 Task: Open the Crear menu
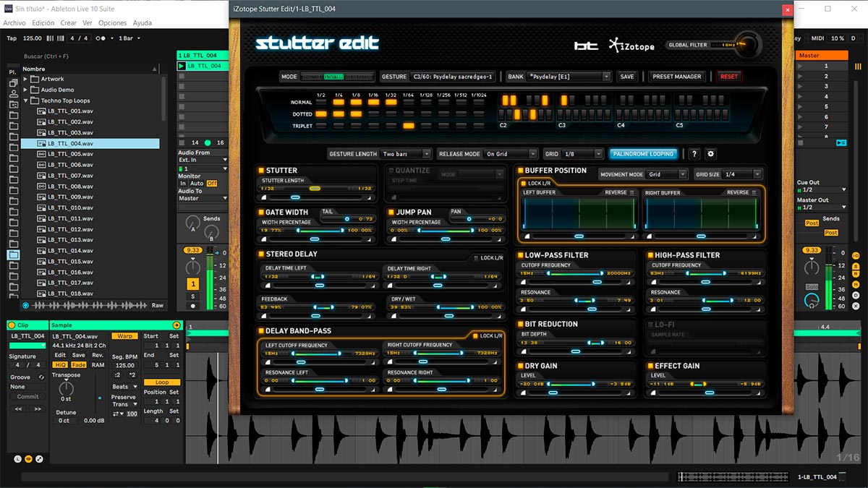69,23
